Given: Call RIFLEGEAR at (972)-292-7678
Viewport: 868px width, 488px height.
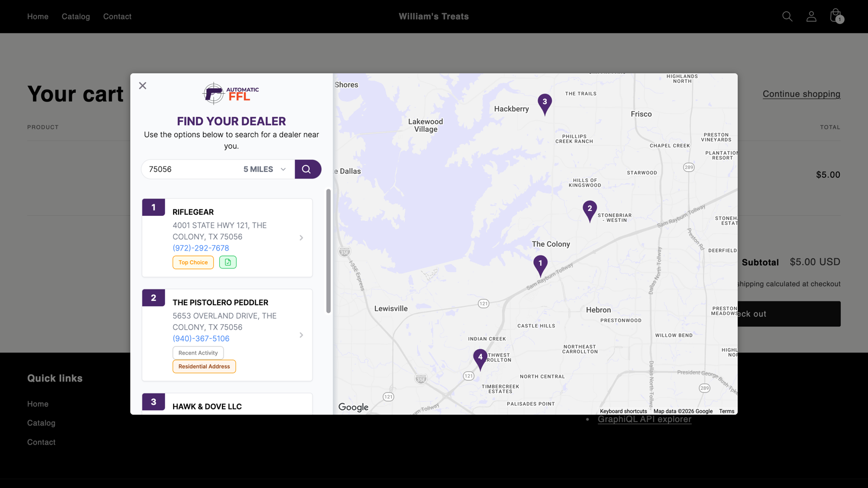Looking at the screenshot, I should pos(201,248).
